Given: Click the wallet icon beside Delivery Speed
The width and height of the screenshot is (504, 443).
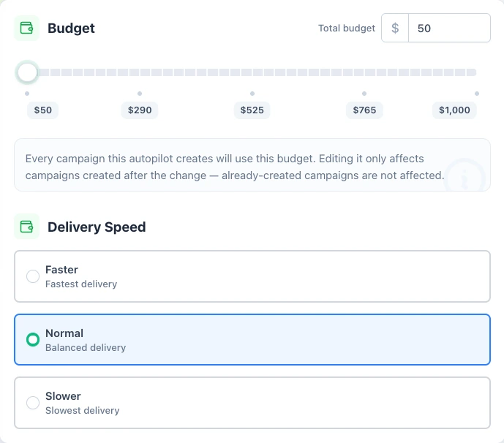Looking at the screenshot, I should (26, 227).
